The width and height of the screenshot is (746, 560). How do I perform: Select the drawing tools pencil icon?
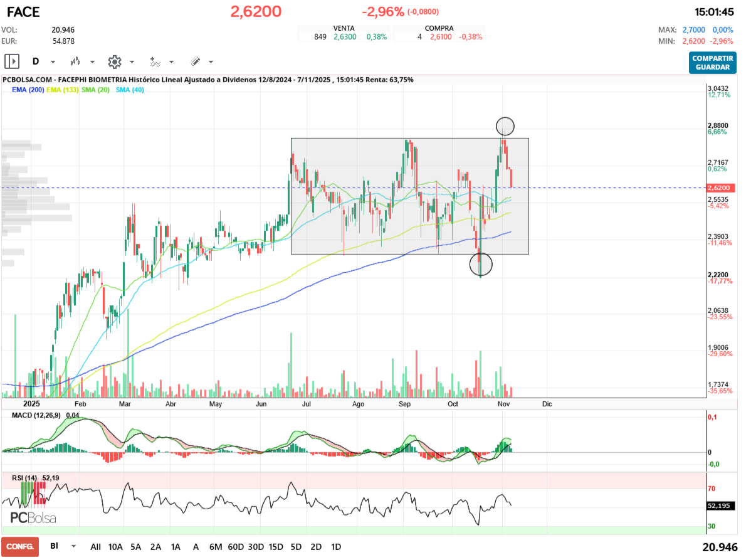point(195,61)
